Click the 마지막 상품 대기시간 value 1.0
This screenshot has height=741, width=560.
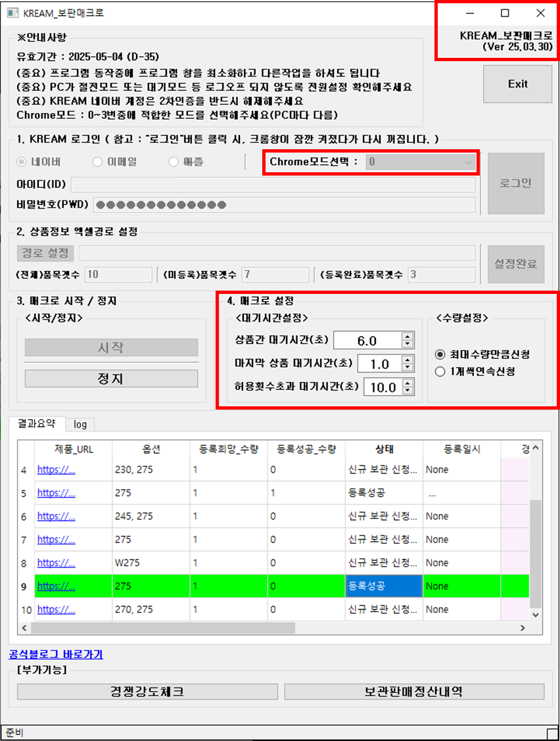(x=379, y=364)
